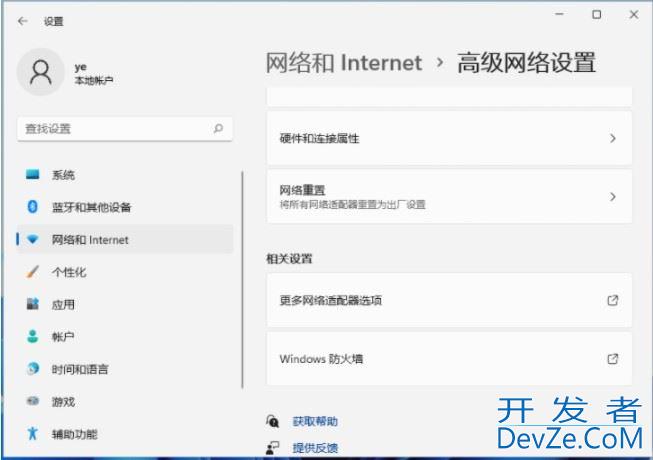Click the 提供反馈 feedback icon

click(x=272, y=448)
